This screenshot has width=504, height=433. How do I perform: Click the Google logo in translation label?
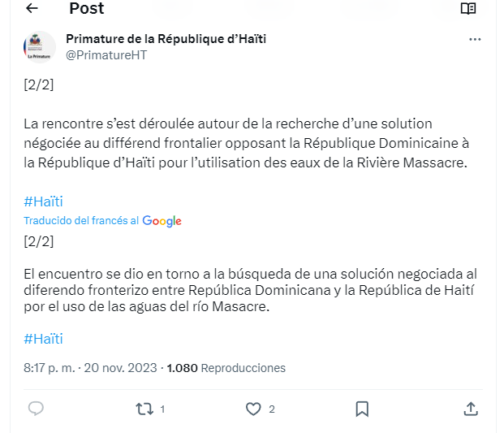click(x=162, y=221)
